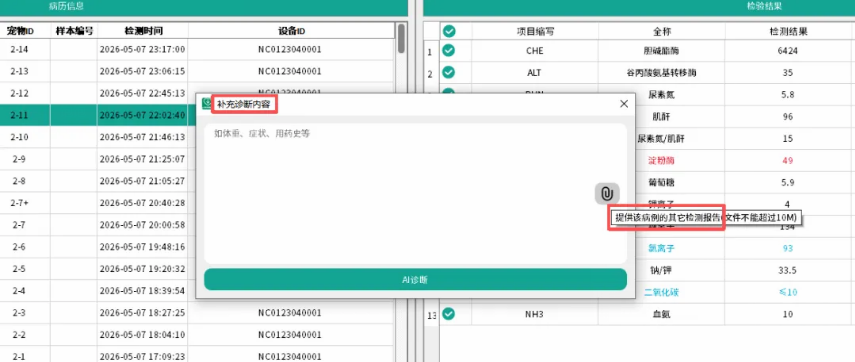855x362 pixels.
Task: Focus the supplementary diagnosis text area
Action: point(415,194)
